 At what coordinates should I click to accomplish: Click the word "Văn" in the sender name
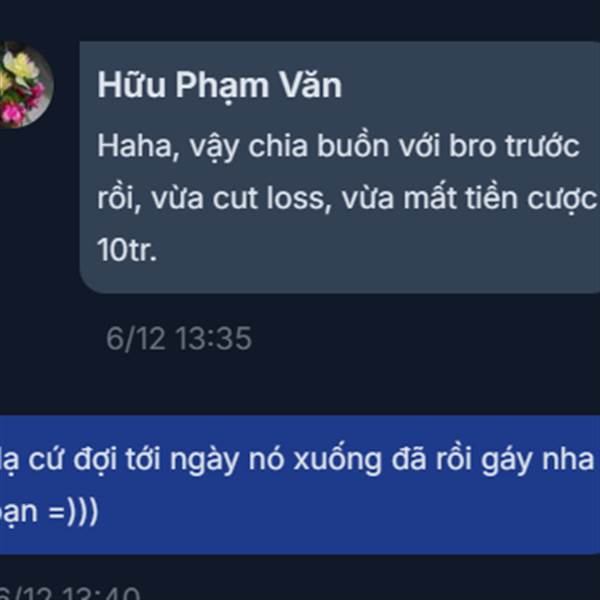[x=310, y=85]
